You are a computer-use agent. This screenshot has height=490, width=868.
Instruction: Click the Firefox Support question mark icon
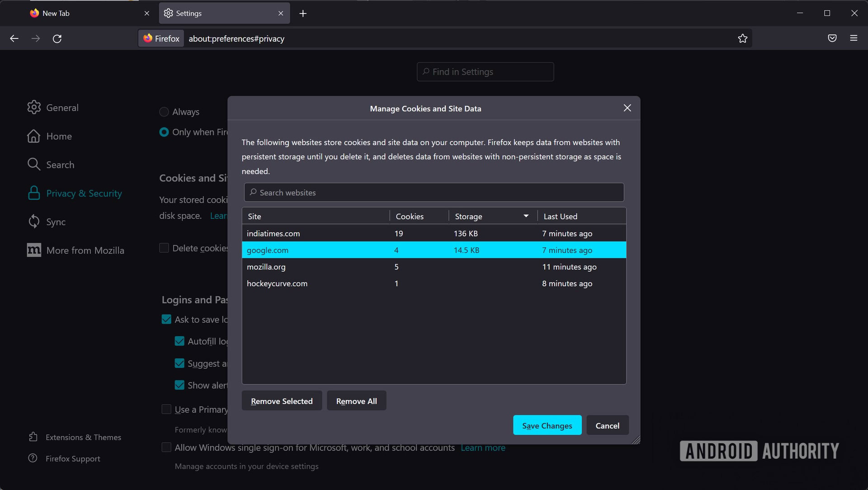(x=33, y=458)
